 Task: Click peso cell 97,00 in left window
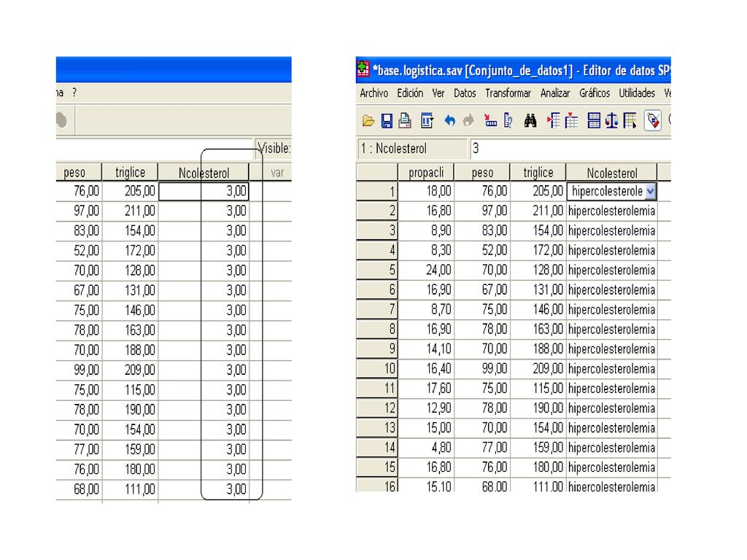pyautogui.click(x=78, y=211)
